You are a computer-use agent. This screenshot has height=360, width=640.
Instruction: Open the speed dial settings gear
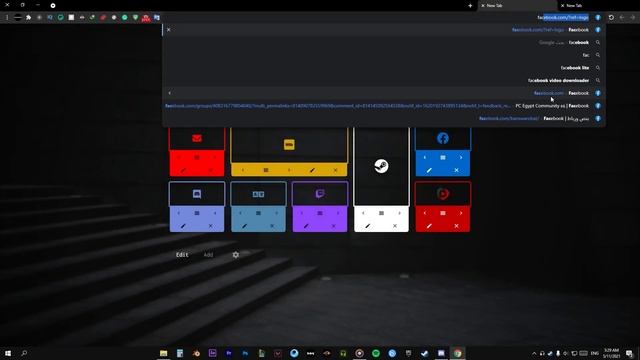coord(236,255)
